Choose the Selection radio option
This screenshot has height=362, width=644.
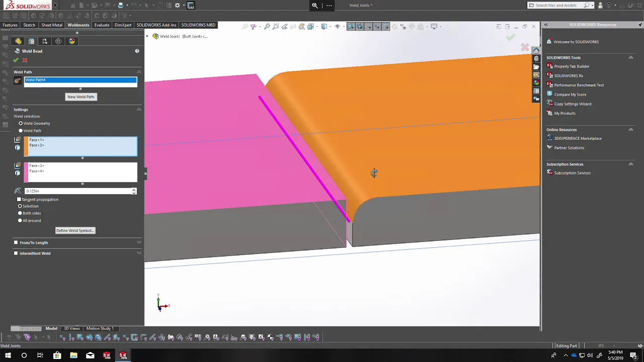tap(20, 206)
